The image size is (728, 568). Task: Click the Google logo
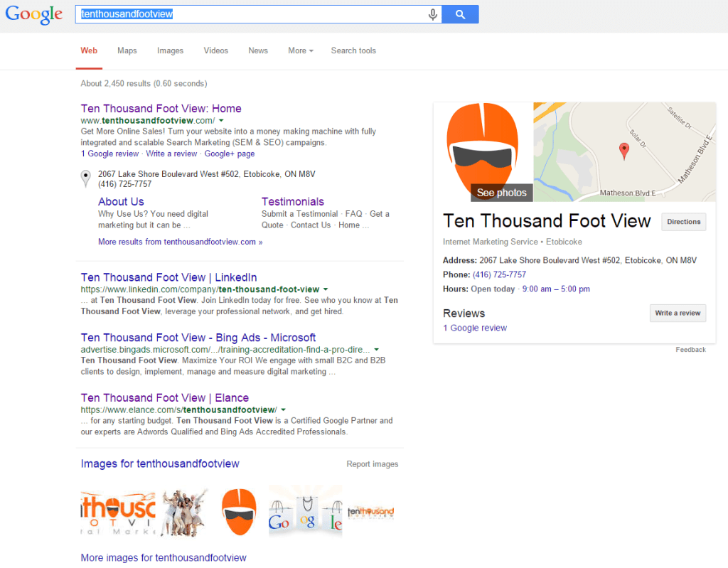pos(34,14)
